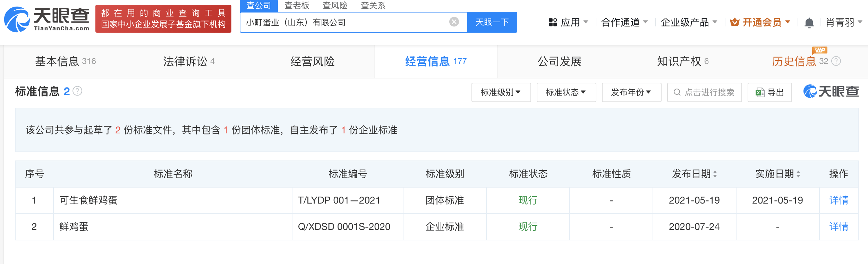Open 详情 for 可生食鲜鸡蛋
Screen dimensions: 868x264
click(839, 200)
